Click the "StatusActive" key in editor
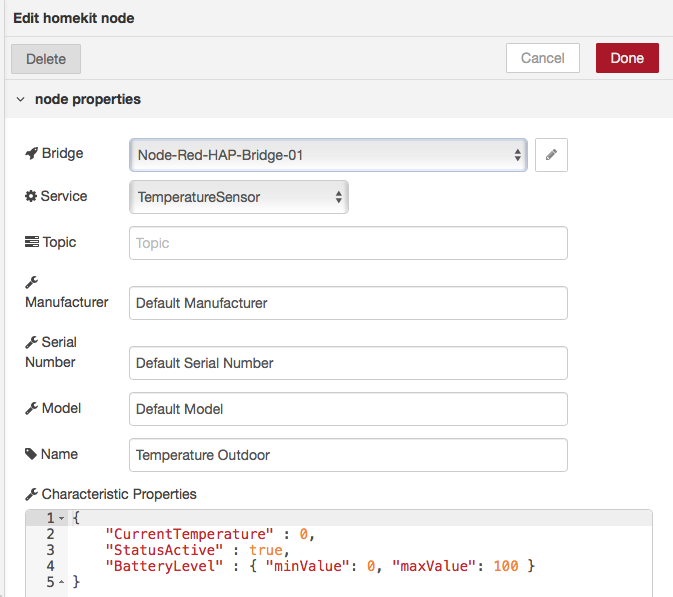The width and height of the screenshot is (673, 597). [x=164, y=550]
